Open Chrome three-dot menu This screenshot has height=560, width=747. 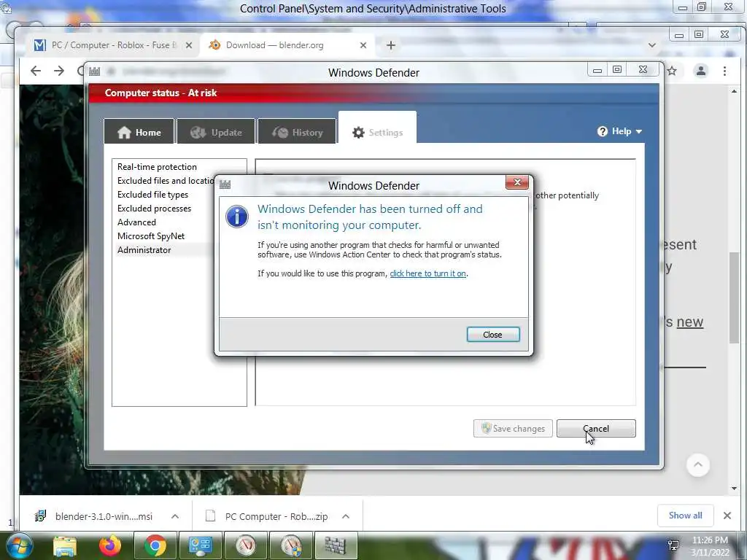coord(724,71)
